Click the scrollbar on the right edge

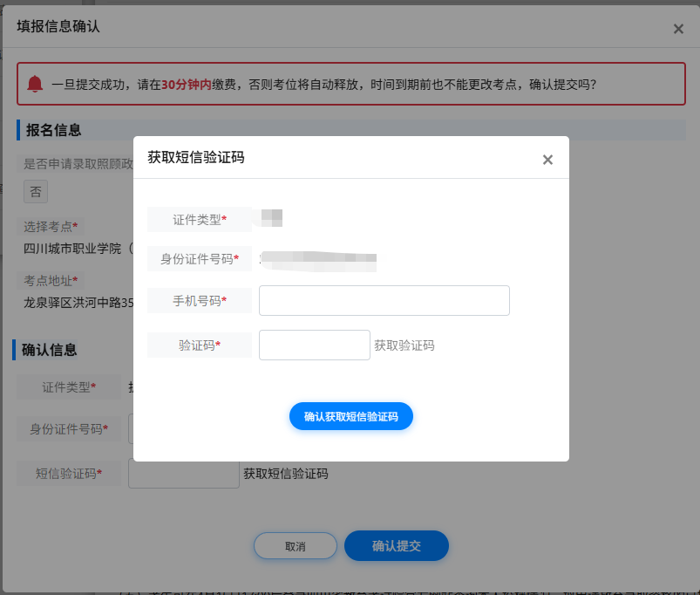tap(697, 297)
